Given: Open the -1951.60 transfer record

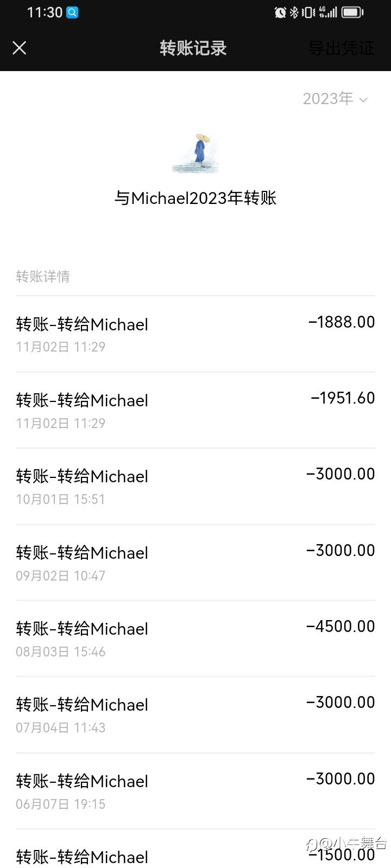Looking at the screenshot, I should click(195, 410).
